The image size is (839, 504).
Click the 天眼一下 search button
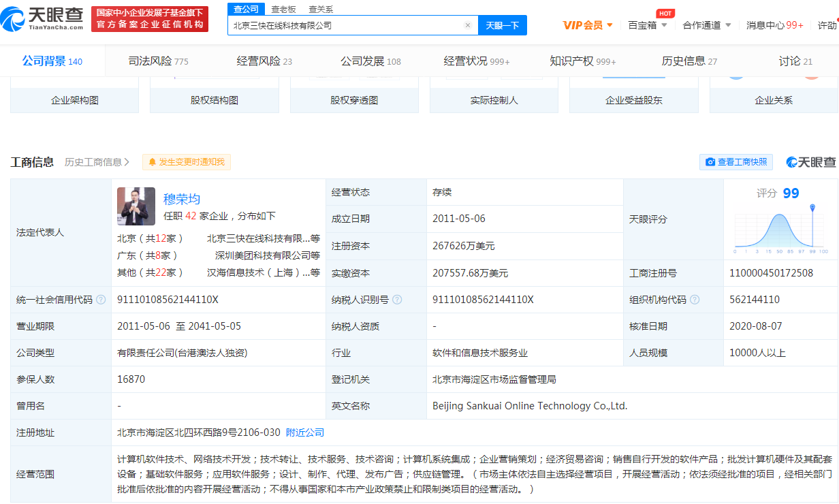coord(503,25)
